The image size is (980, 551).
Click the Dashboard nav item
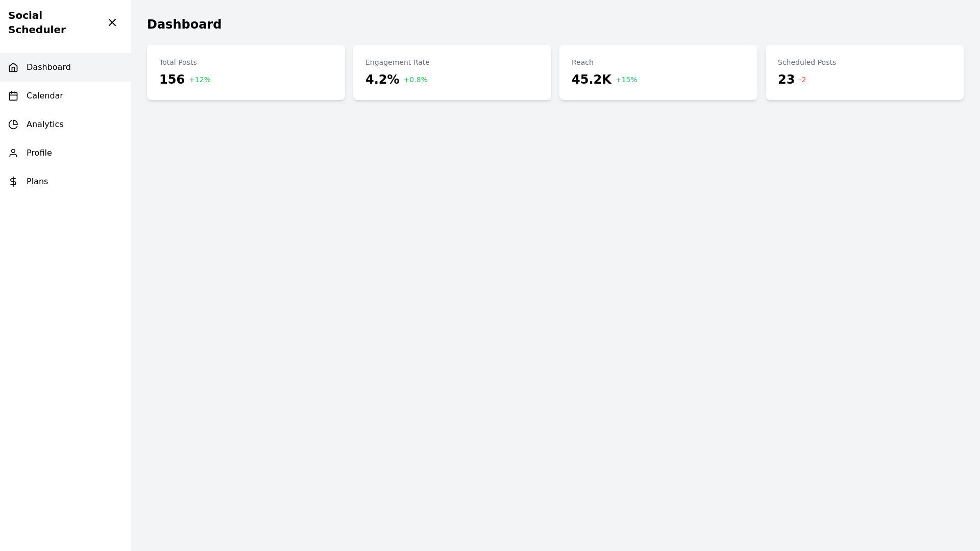tap(48, 67)
